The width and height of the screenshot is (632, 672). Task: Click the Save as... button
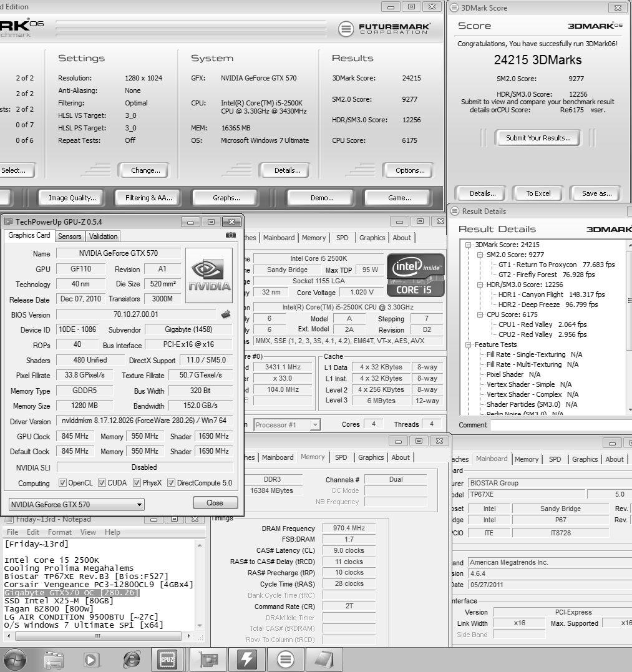point(597,193)
